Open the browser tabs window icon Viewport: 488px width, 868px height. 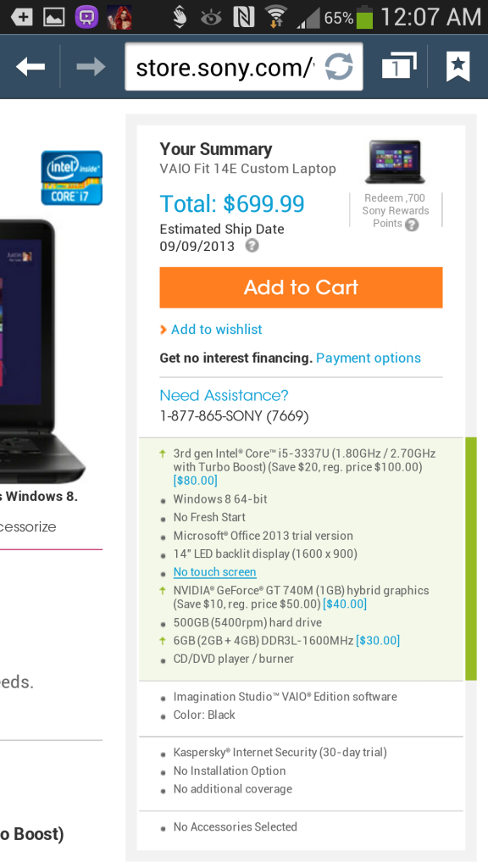pyautogui.click(x=399, y=66)
